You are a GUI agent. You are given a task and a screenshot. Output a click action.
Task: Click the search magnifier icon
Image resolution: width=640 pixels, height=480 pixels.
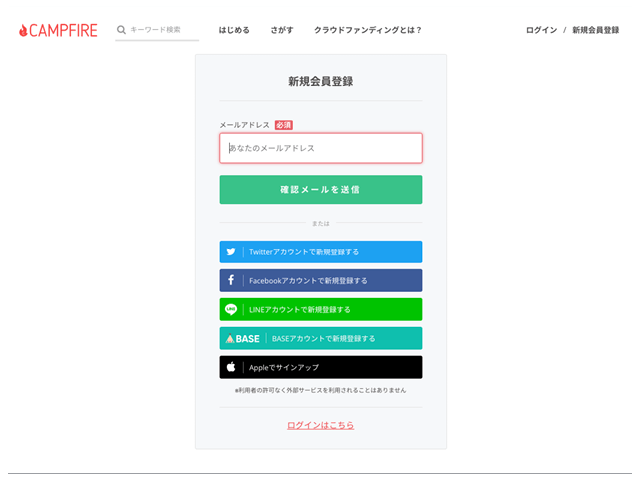121,30
